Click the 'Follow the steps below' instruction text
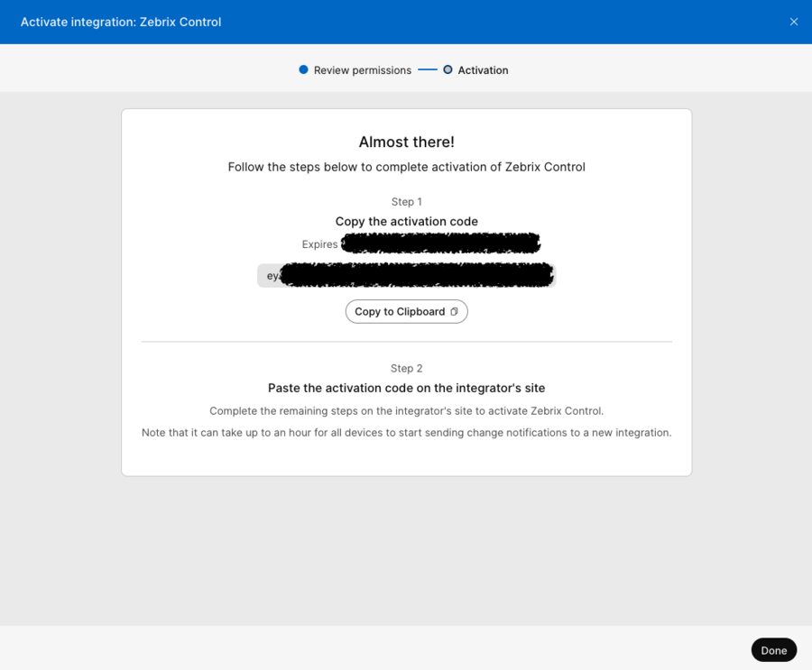Screen dimensions: 812x670 click(x=407, y=167)
